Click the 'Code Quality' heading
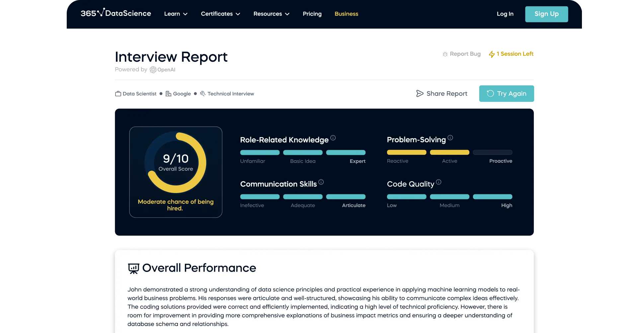 pyautogui.click(x=410, y=184)
